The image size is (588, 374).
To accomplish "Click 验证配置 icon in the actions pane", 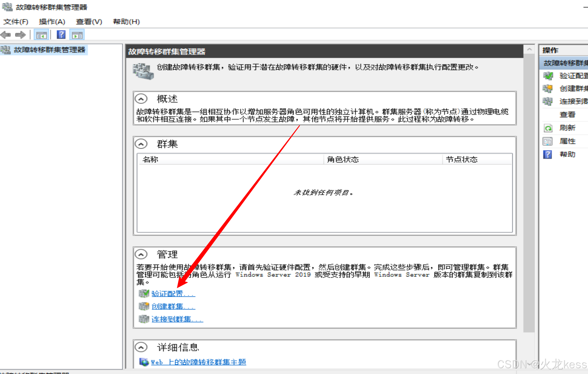I will [548, 76].
